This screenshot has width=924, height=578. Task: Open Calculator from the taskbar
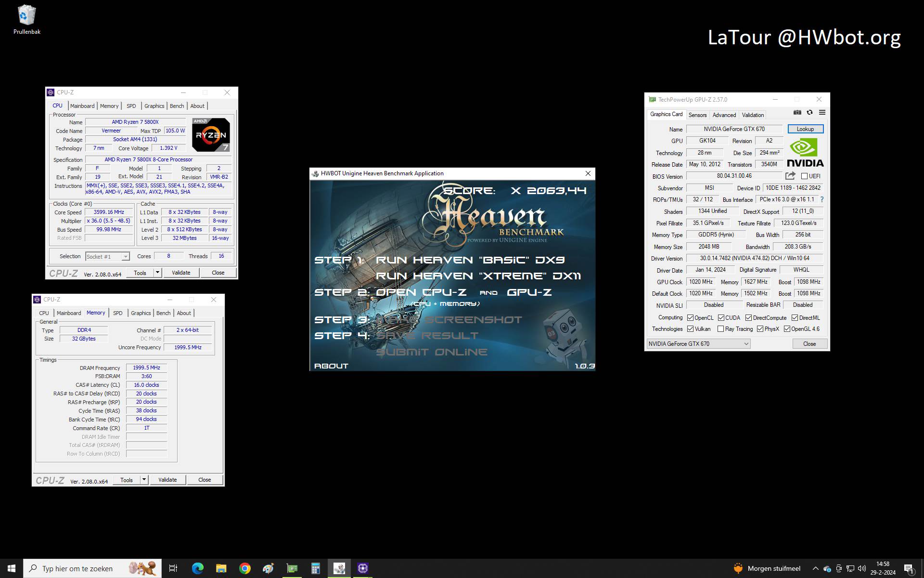315,568
